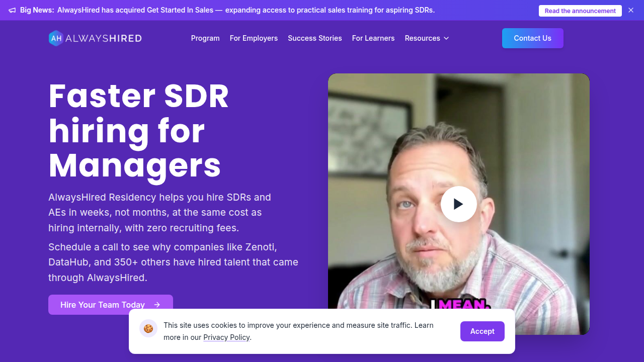Dismiss the announcement banner with the X
The image size is (644, 362).
[631, 10]
